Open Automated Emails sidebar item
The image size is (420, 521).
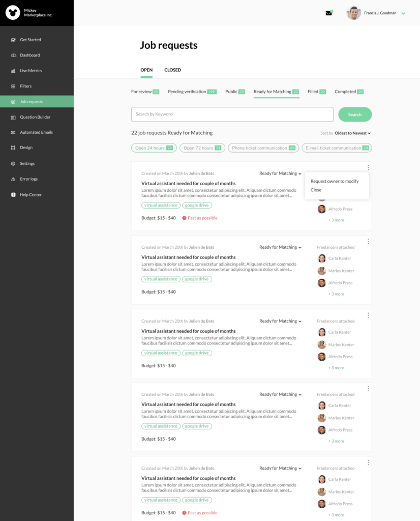click(37, 132)
